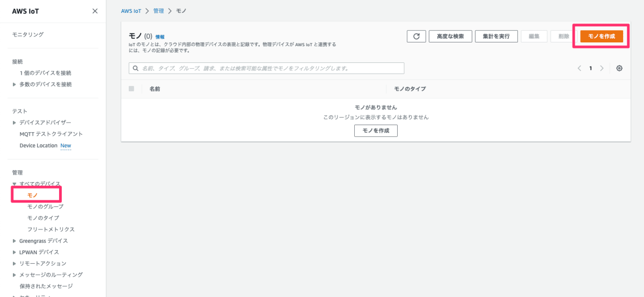Click AWS IoT sidebar title
Screen dimensions: 644x297
(x=26, y=11)
